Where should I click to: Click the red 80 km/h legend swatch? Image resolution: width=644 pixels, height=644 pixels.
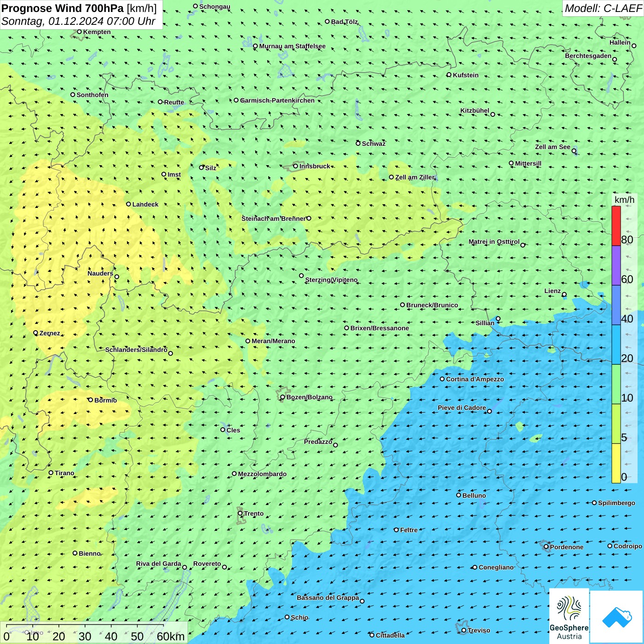point(616,226)
